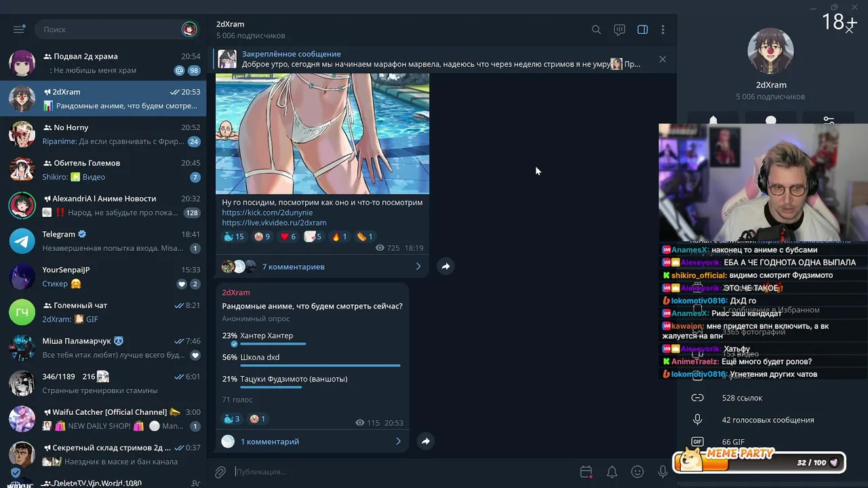
Task: Open the schedule message calendar icon
Action: coord(586,472)
